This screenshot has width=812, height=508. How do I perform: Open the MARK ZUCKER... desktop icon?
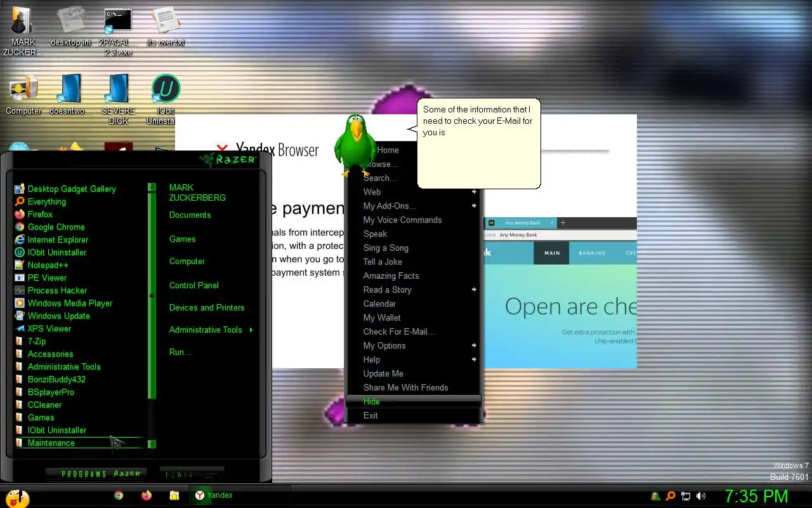point(23,30)
